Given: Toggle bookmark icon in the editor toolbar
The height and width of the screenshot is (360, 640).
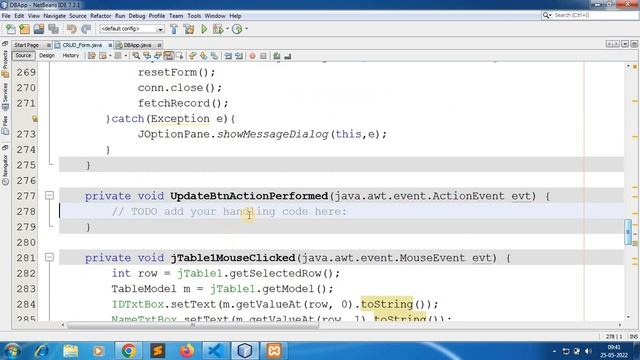Looking at the screenshot, I should (x=214, y=56).
